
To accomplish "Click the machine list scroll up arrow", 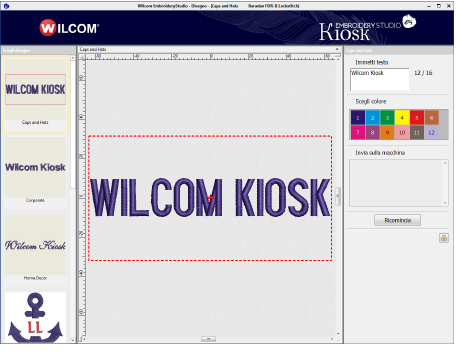I will tap(445, 163).
